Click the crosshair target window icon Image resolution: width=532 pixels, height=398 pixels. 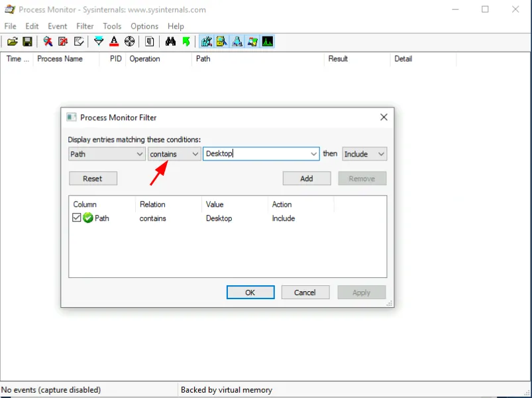(129, 42)
